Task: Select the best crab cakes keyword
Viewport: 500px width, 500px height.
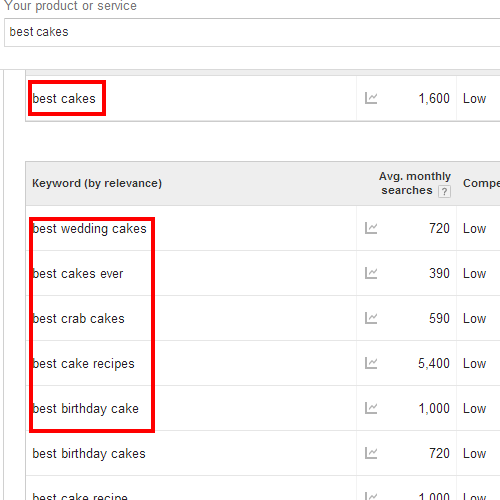Action: (78, 319)
